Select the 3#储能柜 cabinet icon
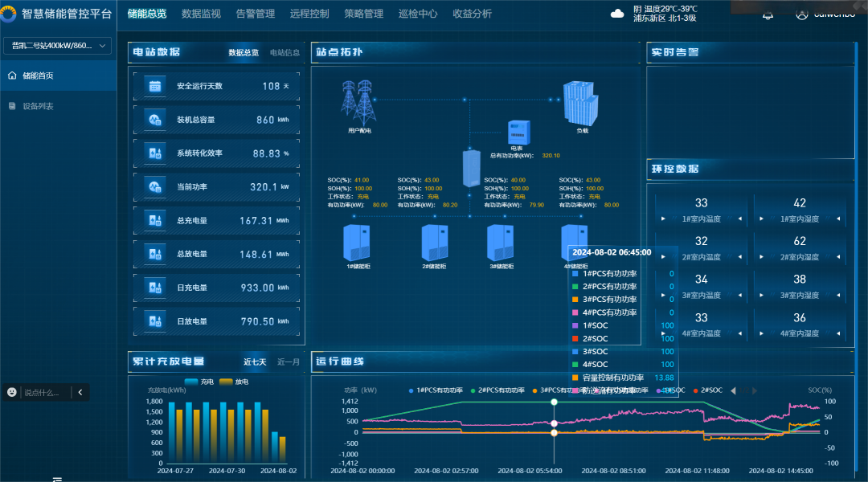Image resolution: width=868 pixels, height=482 pixels. (502, 242)
